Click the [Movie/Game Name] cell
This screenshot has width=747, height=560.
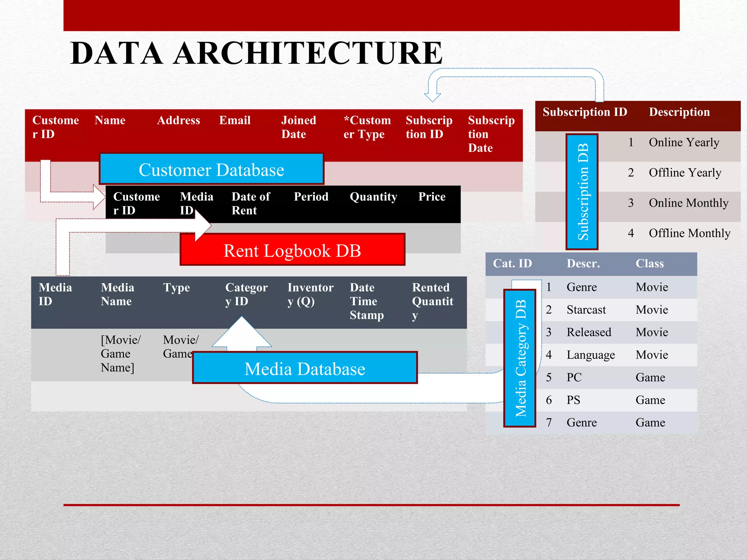point(120,354)
